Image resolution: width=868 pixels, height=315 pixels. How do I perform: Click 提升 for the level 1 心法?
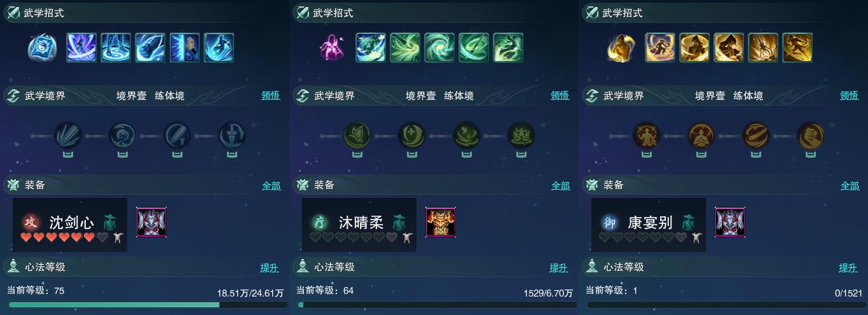[848, 268]
